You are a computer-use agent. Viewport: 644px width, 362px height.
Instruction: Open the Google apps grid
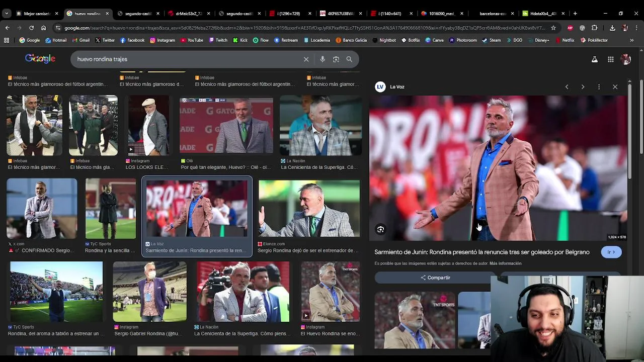[610, 59]
